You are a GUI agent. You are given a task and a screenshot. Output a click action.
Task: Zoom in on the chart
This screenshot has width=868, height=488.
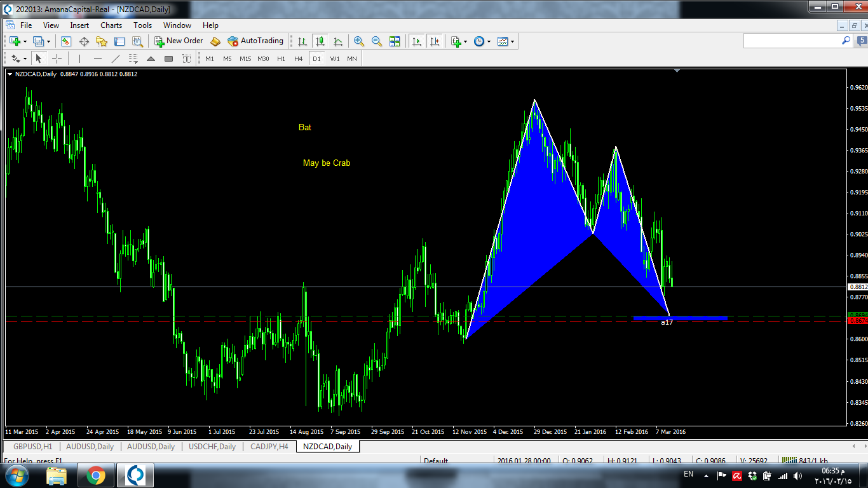[359, 41]
